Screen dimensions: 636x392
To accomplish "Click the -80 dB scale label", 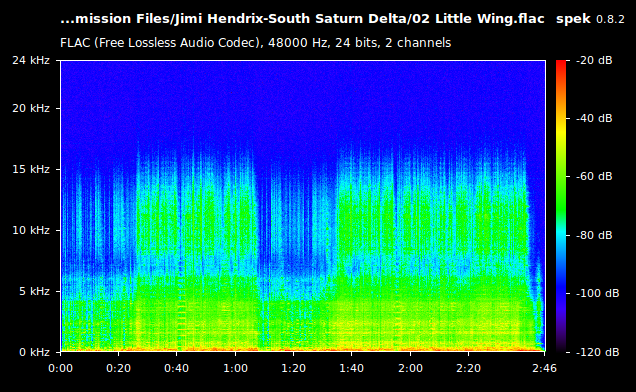I will (594, 235).
